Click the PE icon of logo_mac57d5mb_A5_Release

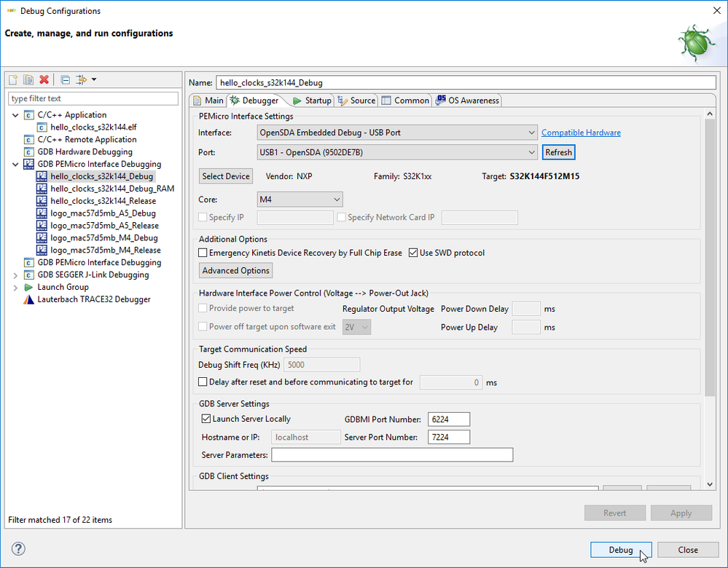click(42, 226)
